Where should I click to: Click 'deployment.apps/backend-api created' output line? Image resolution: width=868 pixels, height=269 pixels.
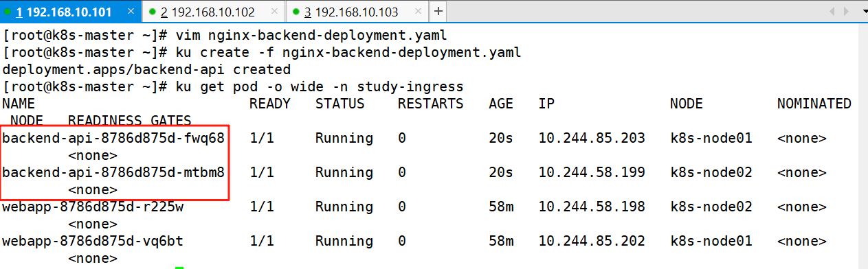pyautogui.click(x=146, y=70)
